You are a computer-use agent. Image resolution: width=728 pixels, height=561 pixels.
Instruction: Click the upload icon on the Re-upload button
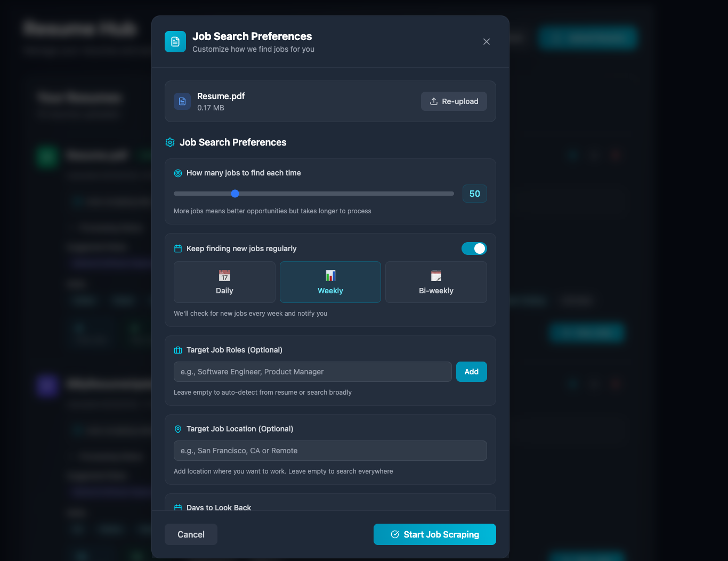click(x=434, y=101)
